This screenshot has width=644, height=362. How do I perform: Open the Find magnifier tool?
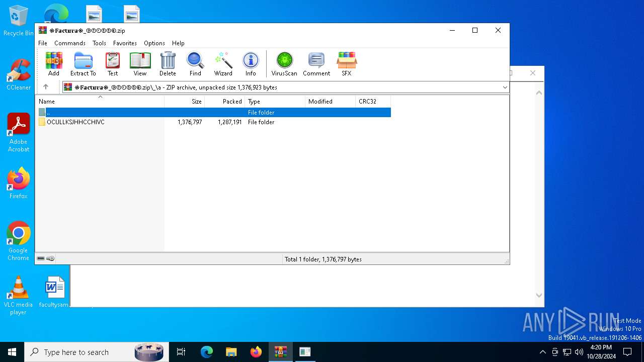pos(195,64)
